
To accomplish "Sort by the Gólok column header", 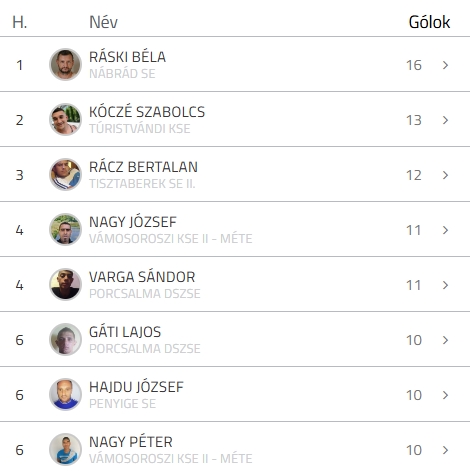I will pyautogui.click(x=429, y=22).
